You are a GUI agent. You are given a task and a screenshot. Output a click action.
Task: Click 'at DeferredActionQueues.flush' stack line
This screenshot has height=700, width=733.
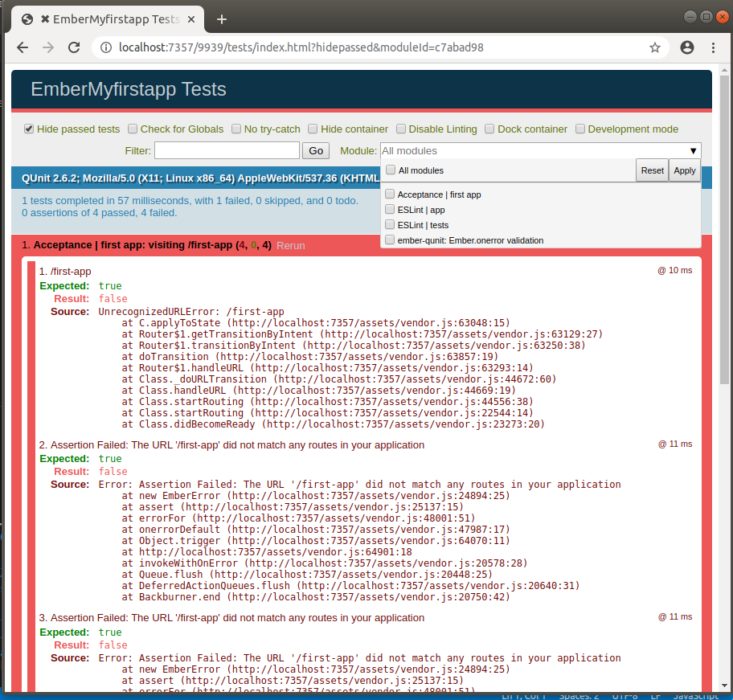point(350,586)
